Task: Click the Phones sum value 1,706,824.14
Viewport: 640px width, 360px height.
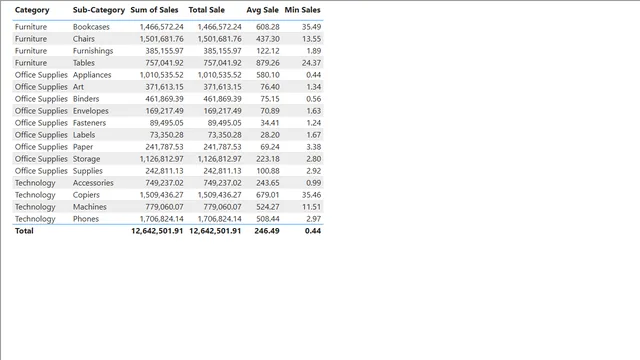Action: click(x=162, y=219)
